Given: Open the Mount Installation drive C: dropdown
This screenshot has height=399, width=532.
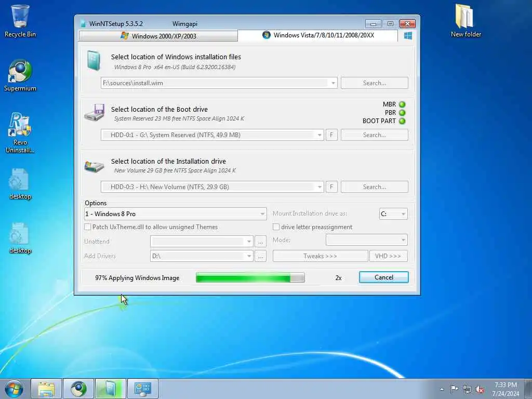Looking at the screenshot, I should (393, 214).
